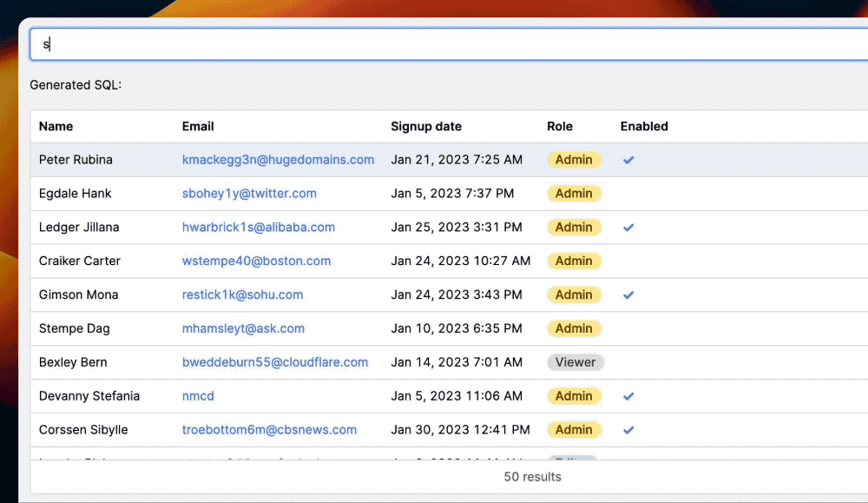This screenshot has height=503, width=868.
Task: Sort by Signup date column header
Action: [x=426, y=127]
